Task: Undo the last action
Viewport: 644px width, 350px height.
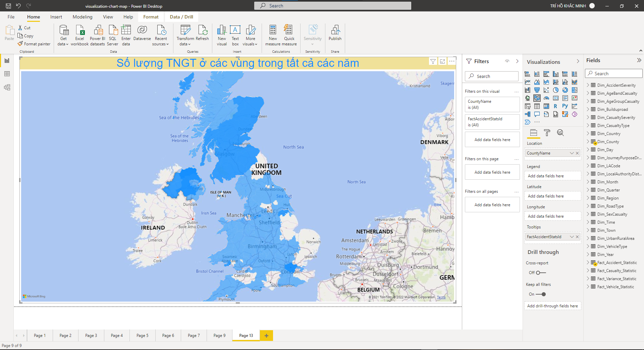Action: tap(18, 6)
